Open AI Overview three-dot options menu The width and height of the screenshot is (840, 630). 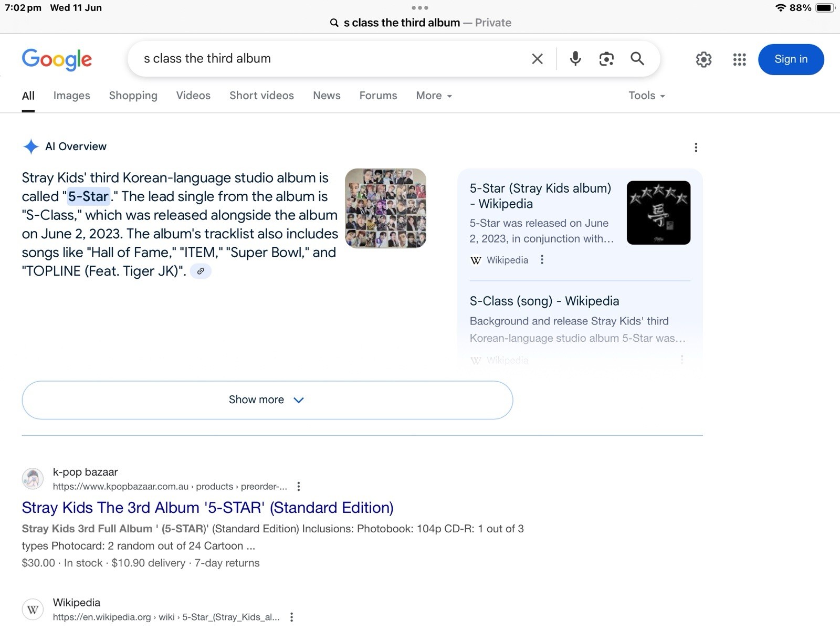696,148
